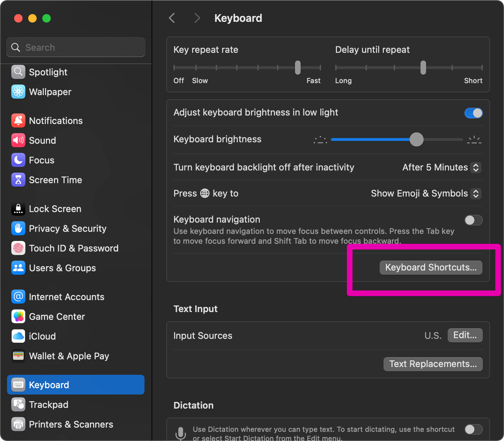Image resolution: width=504 pixels, height=441 pixels.
Task: Click the Keyboard title in header
Action: pyautogui.click(x=238, y=18)
